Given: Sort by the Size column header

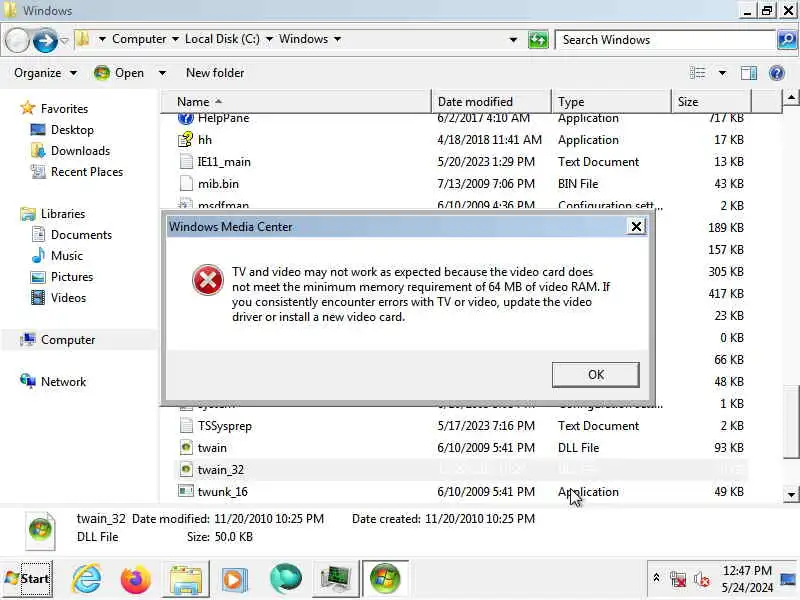Looking at the screenshot, I should [711, 102].
